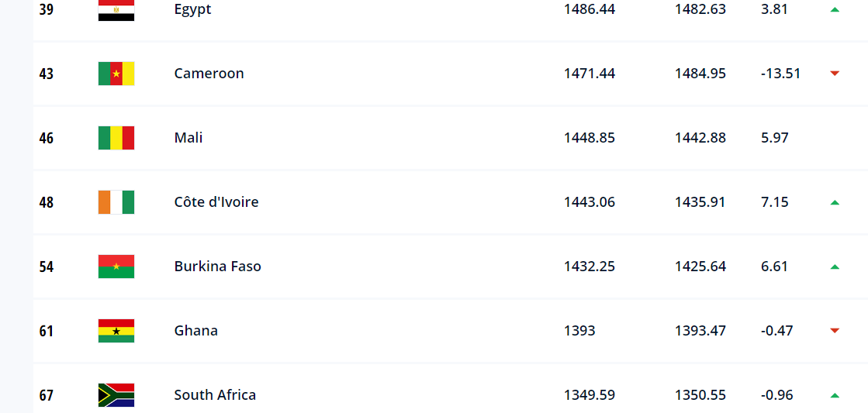Open the Cameroon team link
This screenshot has height=413, width=868.
(209, 74)
